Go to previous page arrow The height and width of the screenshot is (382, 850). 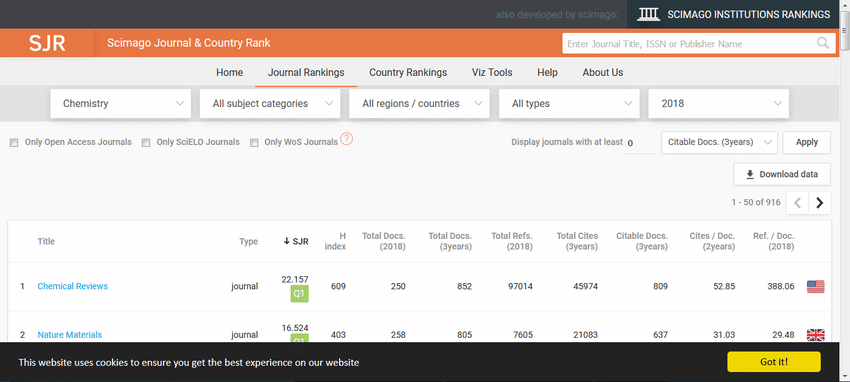(x=797, y=203)
